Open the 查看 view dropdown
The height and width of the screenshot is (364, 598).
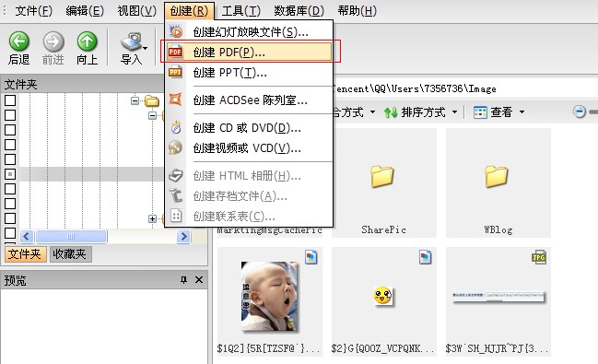coord(499,112)
